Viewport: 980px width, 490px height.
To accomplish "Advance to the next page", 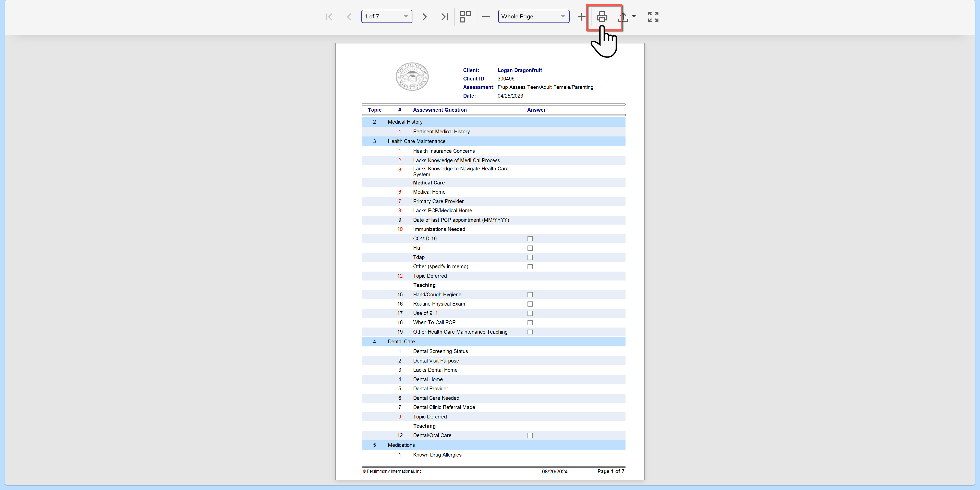I will click(x=425, y=17).
